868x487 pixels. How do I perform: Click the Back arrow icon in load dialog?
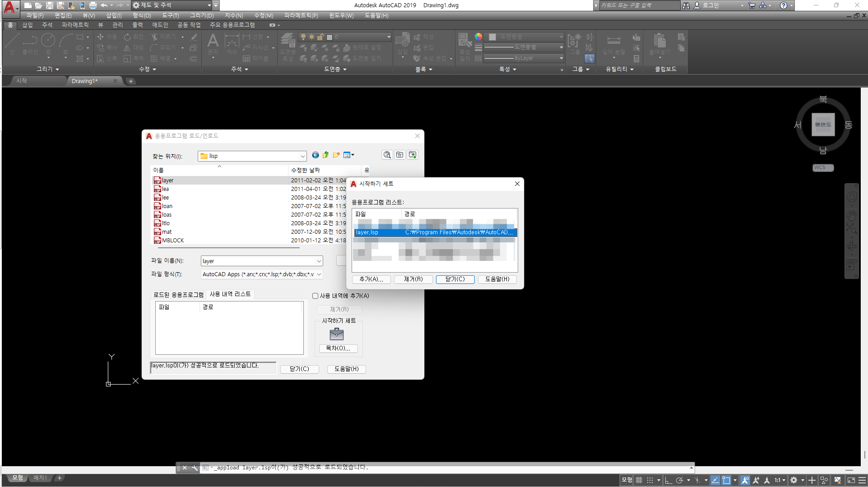(x=315, y=155)
